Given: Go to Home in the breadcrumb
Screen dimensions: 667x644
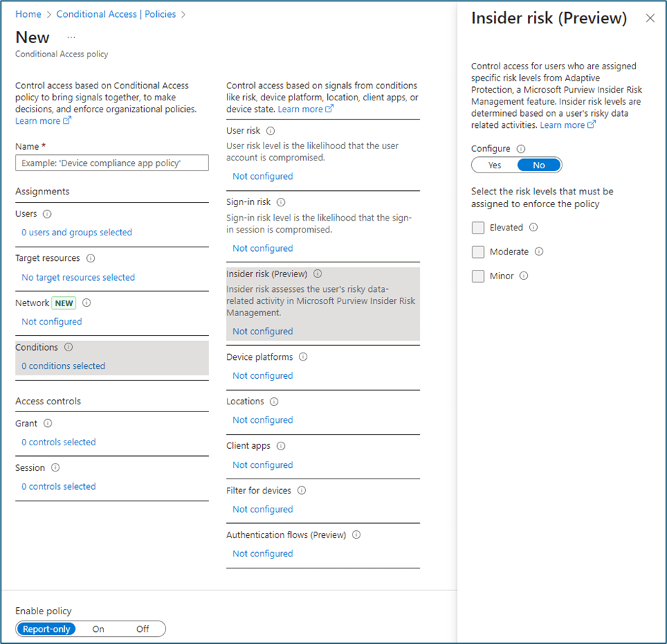Looking at the screenshot, I should [28, 14].
